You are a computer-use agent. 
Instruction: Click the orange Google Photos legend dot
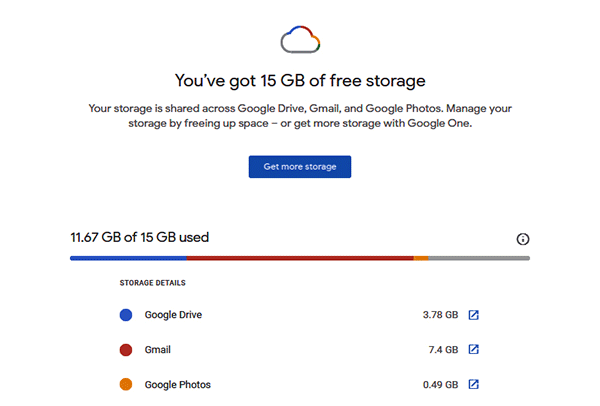(x=126, y=384)
